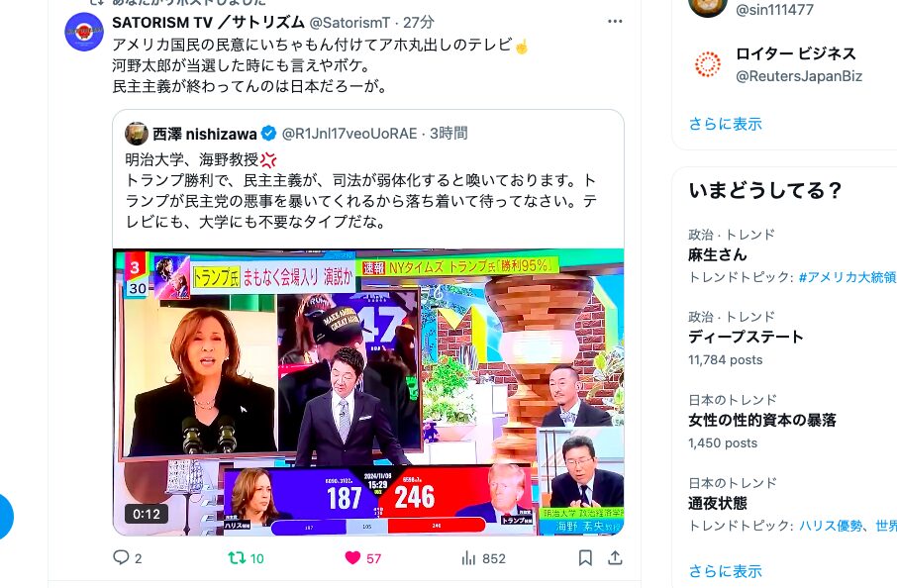The height and width of the screenshot is (588, 897).
Task: Expand さらに表示 under suggested accounts
Action: click(x=726, y=124)
